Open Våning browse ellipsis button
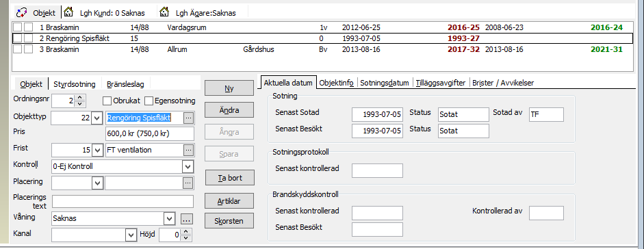Screen dimensions: 644x249 [x=186, y=219]
